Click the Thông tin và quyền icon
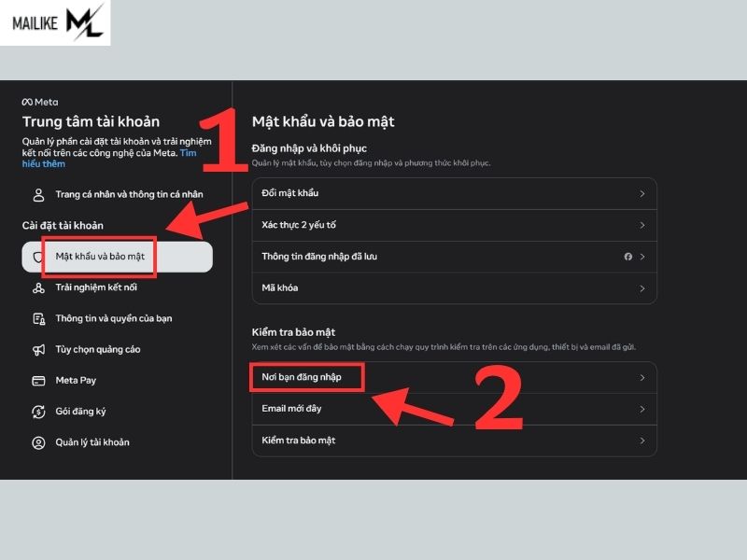The height and width of the screenshot is (560, 747). pos(38,318)
